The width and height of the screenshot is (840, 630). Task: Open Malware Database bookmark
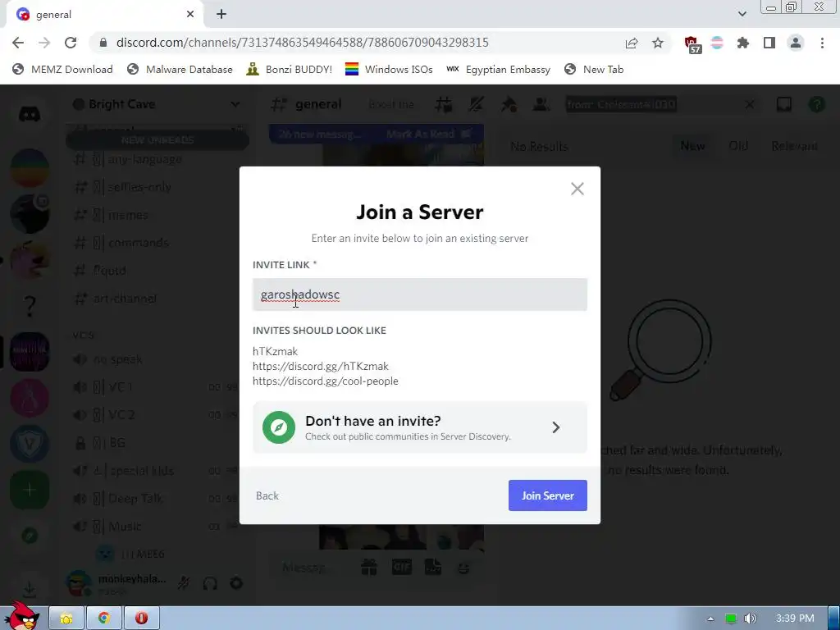coord(180,69)
